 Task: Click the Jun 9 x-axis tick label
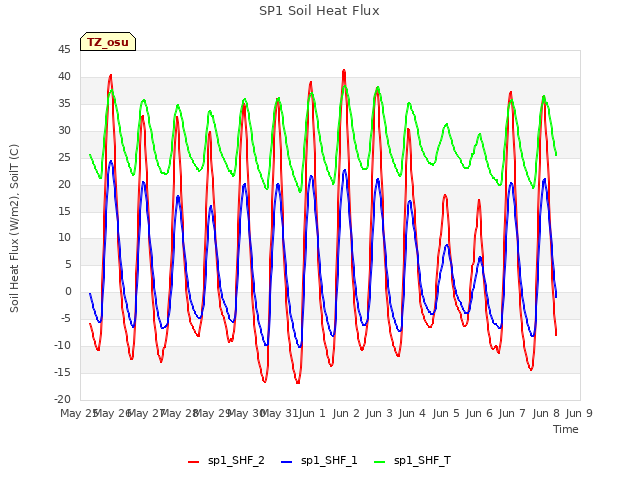(x=579, y=413)
